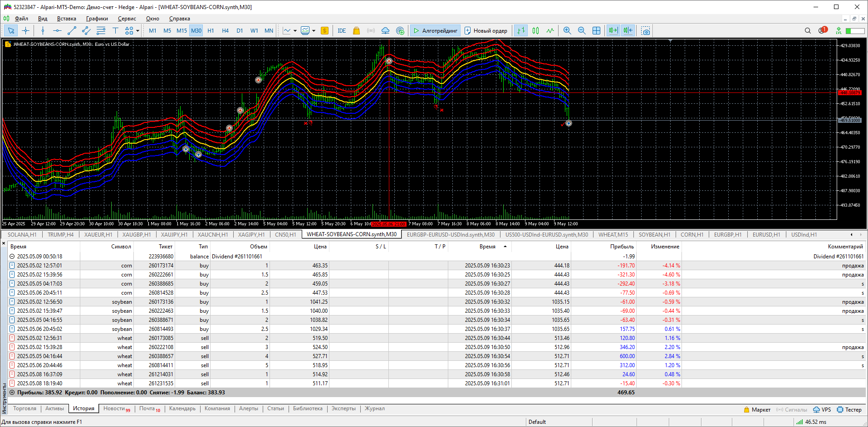
Task: Collapse the balance Dividend history row
Action: click(x=12, y=257)
